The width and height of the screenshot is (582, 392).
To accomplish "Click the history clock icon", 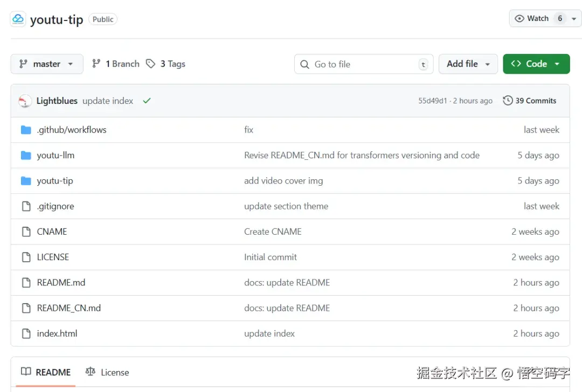I will [508, 101].
